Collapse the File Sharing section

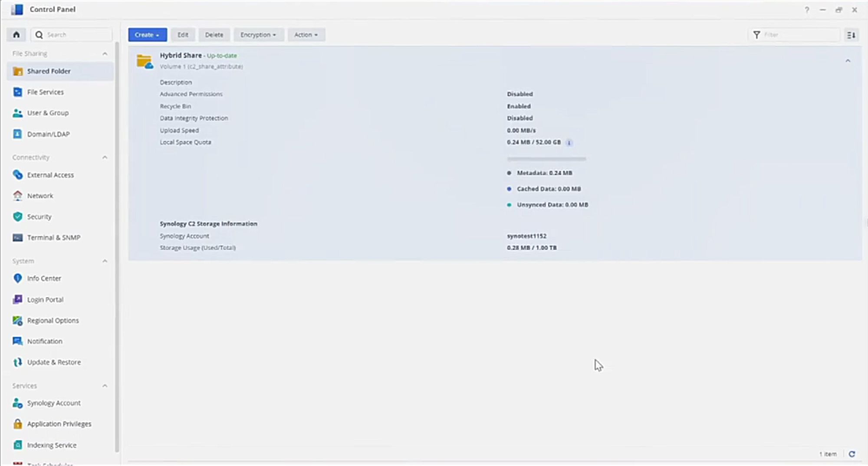coord(105,54)
